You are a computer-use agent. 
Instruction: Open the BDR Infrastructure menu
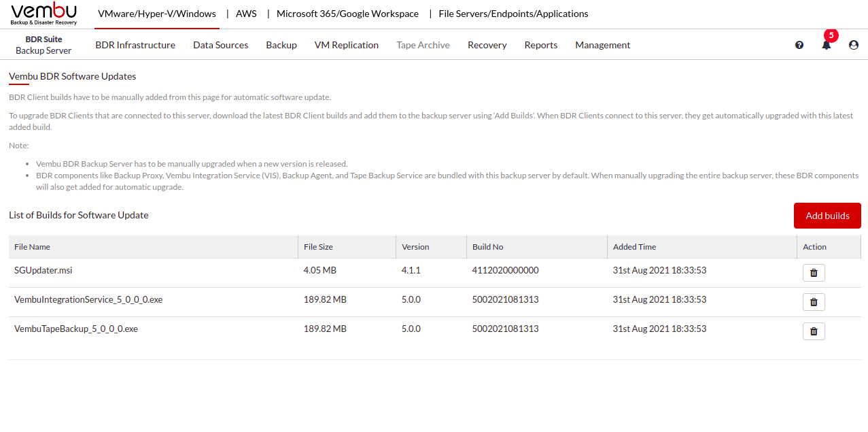(135, 45)
